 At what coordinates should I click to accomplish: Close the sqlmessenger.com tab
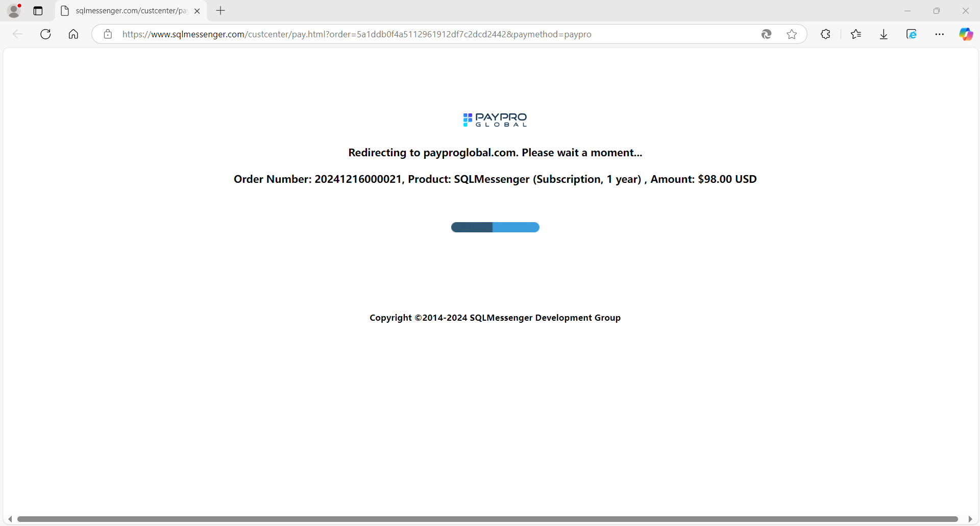click(x=197, y=11)
